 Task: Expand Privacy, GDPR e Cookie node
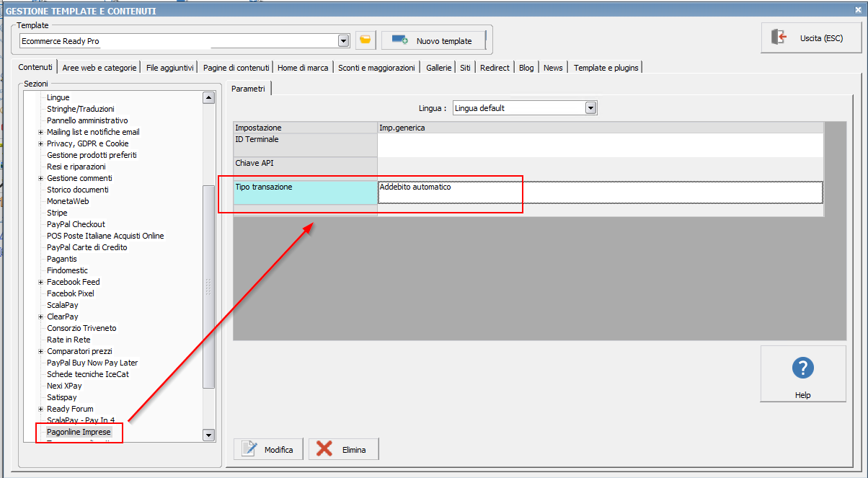(x=41, y=143)
